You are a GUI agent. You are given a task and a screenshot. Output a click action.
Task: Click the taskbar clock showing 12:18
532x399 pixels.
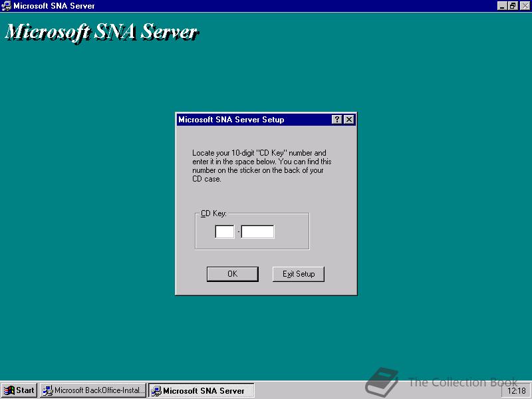pyautogui.click(x=516, y=391)
